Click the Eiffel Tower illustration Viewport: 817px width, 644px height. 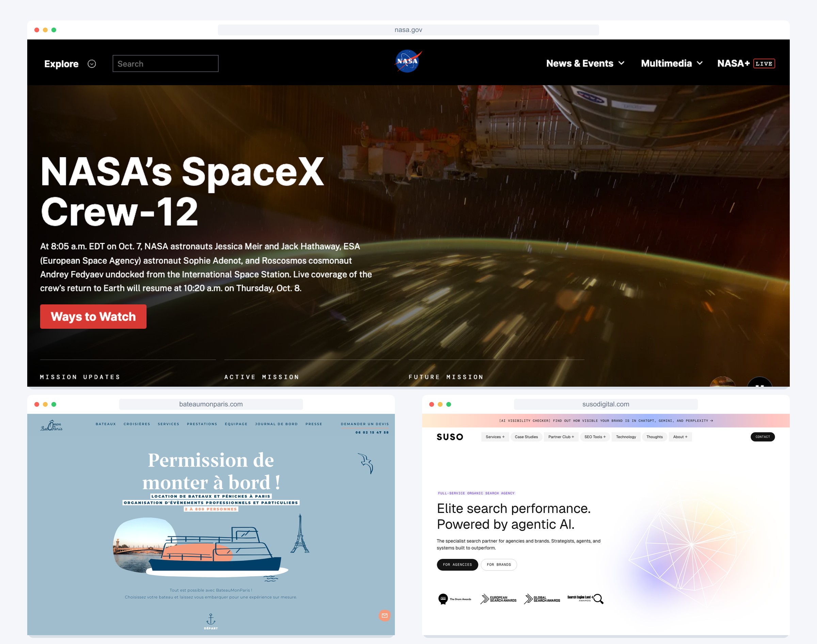click(300, 533)
